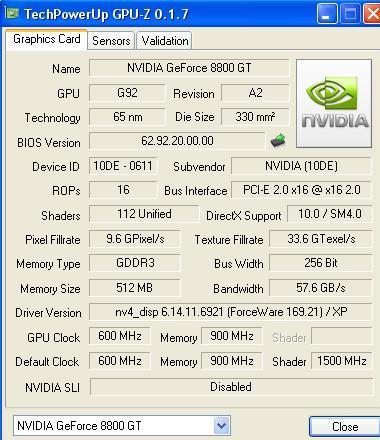Click the Technology field 65 nm
The height and width of the screenshot is (440, 380).
coord(127,117)
